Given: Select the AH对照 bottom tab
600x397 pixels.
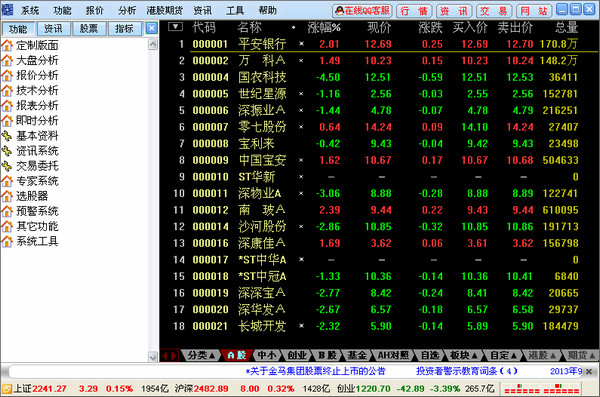Looking at the screenshot, I should point(393,355).
